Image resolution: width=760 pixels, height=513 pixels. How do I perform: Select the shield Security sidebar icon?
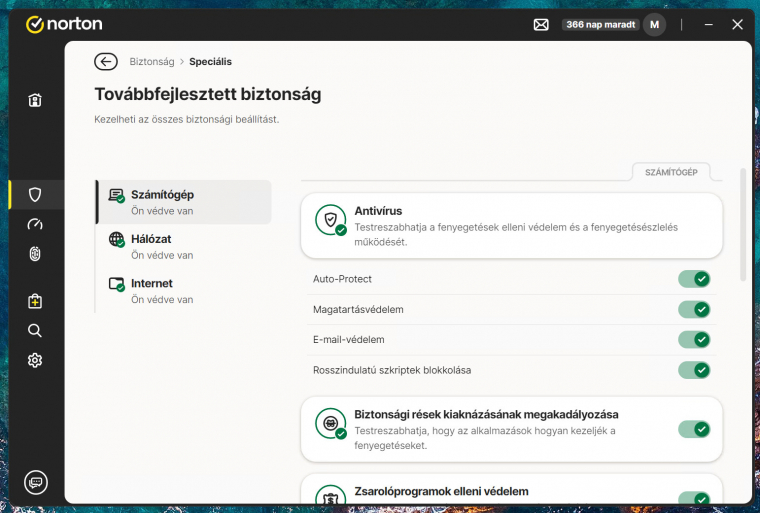[x=35, y=194]
